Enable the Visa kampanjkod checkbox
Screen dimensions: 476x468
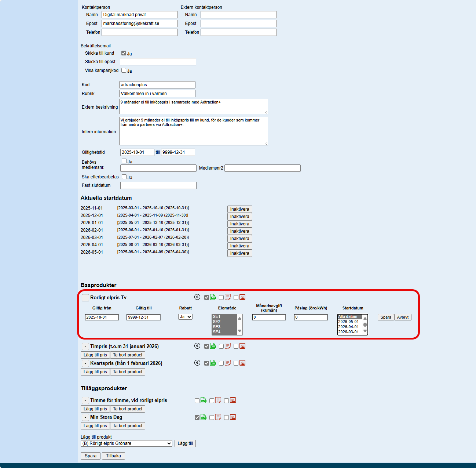pos(124,70)
